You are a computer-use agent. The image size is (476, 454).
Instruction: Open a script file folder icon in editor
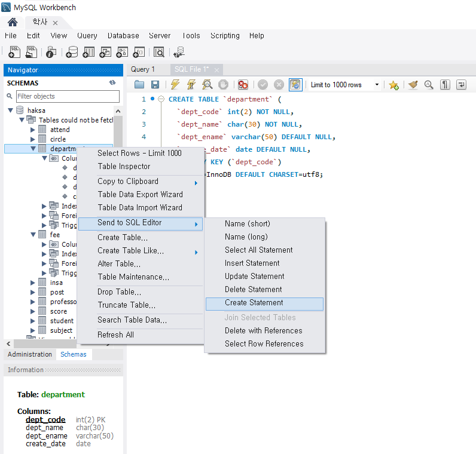click(x=139, y=84)
